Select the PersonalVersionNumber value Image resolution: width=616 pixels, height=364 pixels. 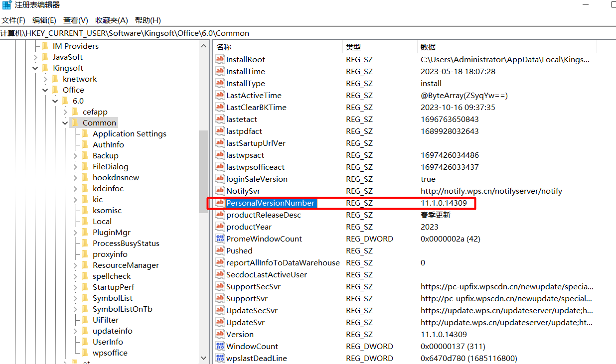[271, 203]
